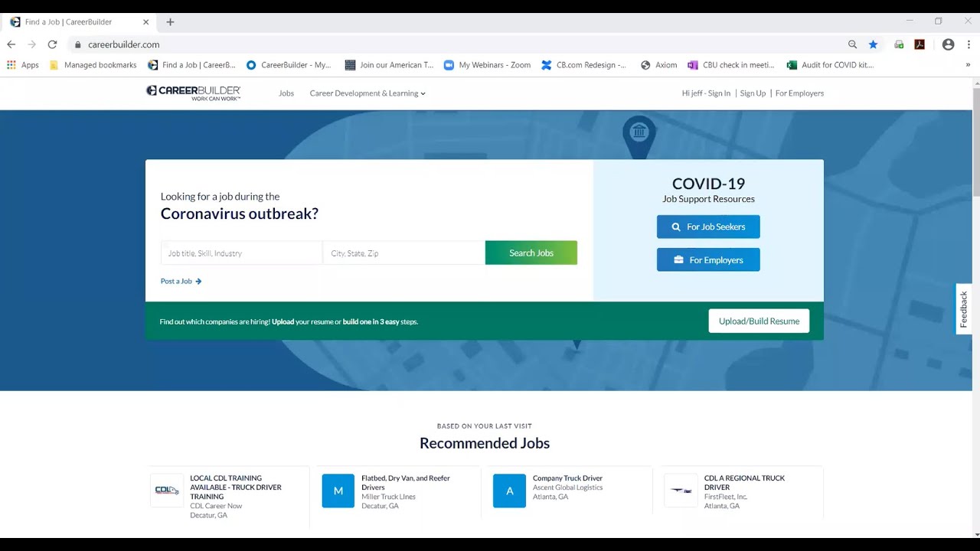Open the 'Join our American T...' bookmark

(x=389, y=65)
